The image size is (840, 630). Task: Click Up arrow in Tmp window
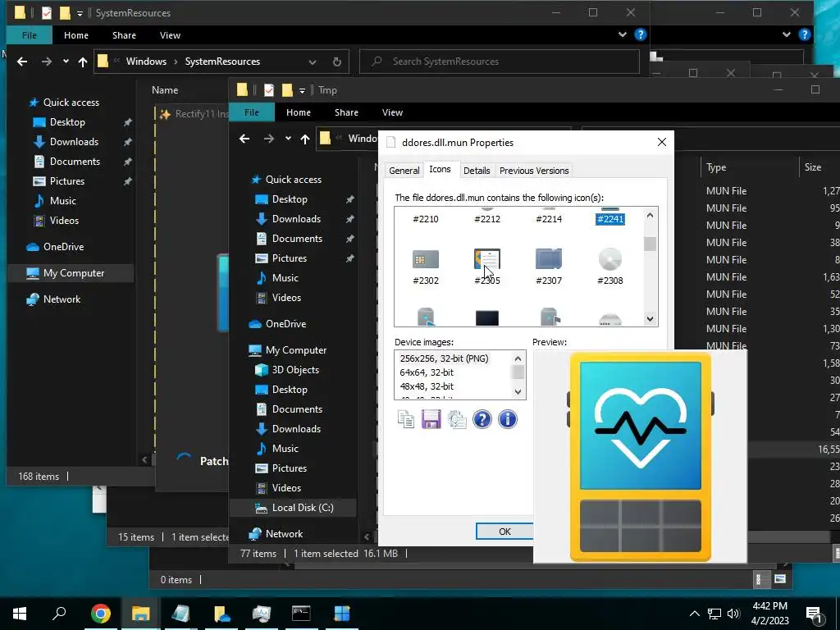click(x=305, y=139)
